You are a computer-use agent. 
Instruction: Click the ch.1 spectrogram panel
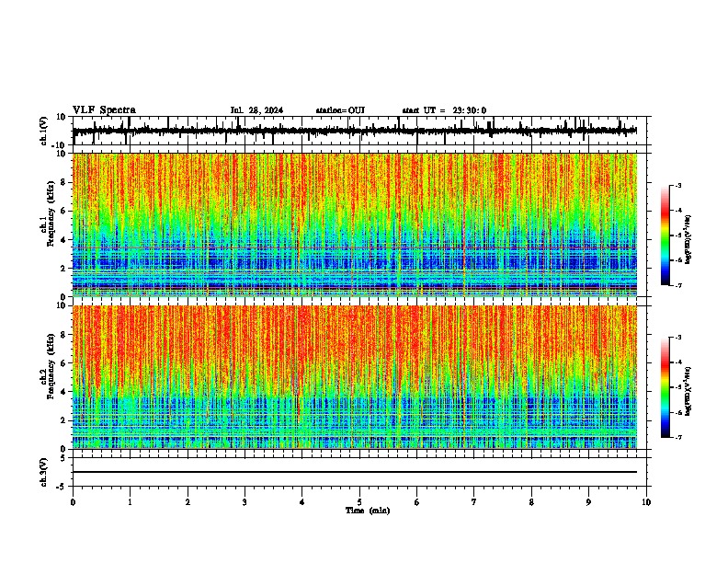(354, 224)
